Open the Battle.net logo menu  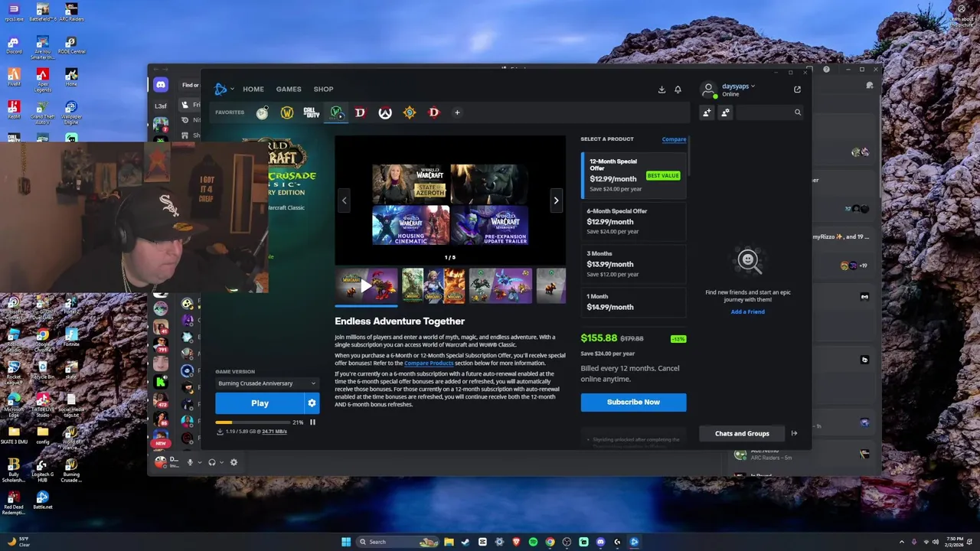tap(223, 90)
